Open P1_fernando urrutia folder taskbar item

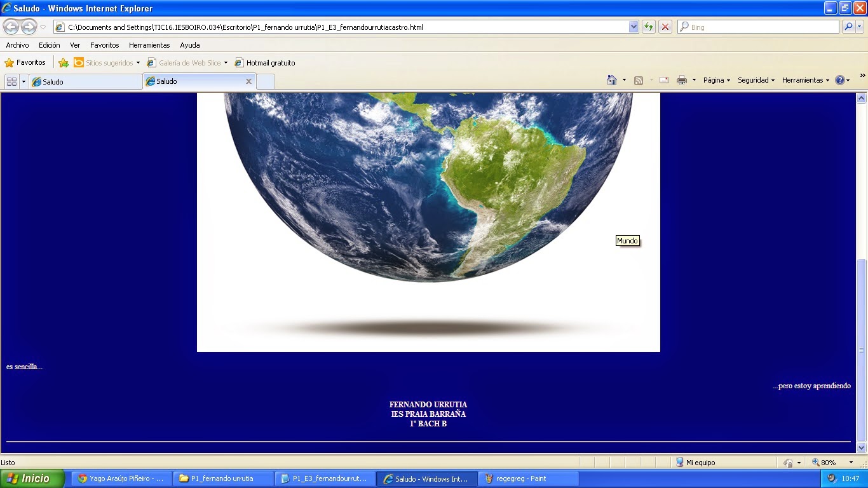[x=223, y=478]
